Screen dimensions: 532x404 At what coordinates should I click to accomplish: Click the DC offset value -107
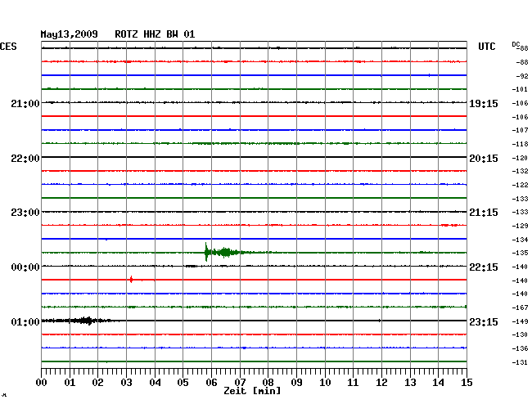pos(520,130)
